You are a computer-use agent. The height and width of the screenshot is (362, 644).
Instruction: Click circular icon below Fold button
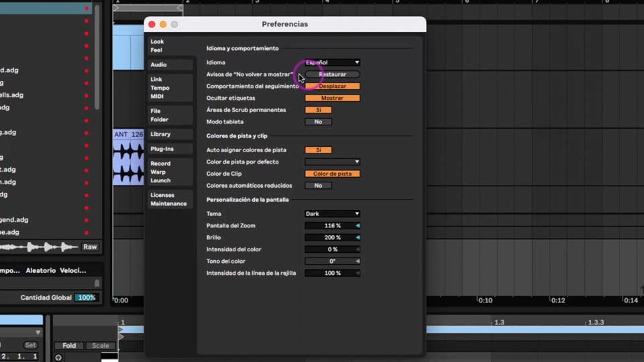[58, 357]
